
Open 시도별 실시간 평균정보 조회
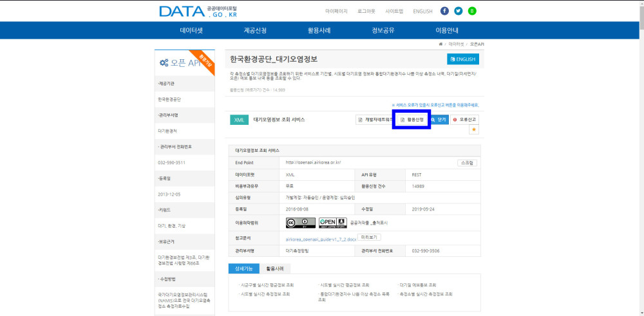[344, 285]
